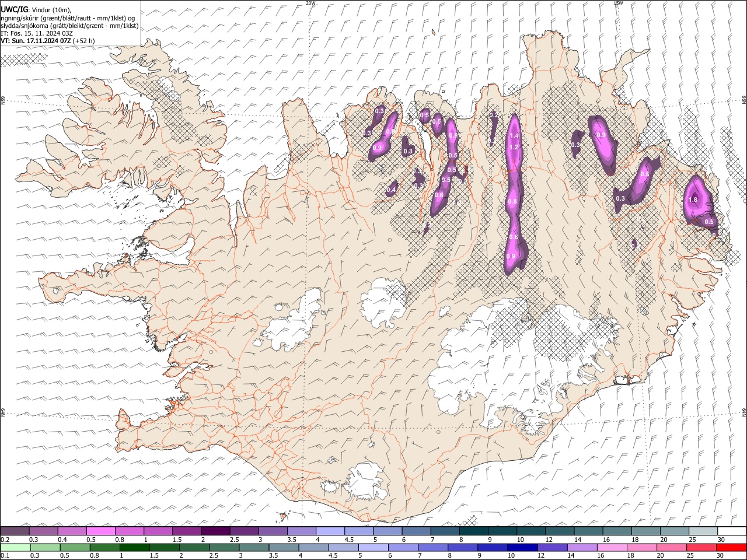Select the purple swatch between 1.5 and 2 in the upper legend
The image size is (747, 560).
[187, 531]
